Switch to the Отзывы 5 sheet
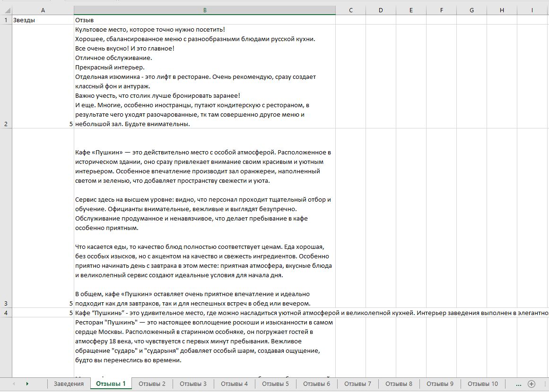The height and width of the screenshot is (392, 549). [x=275, y=383]
